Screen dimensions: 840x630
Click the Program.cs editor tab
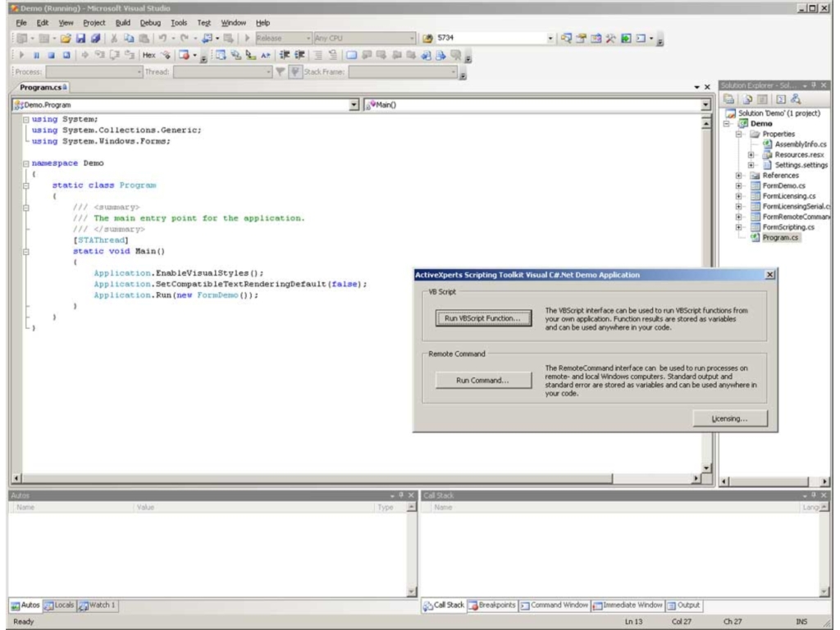(41, 87)
